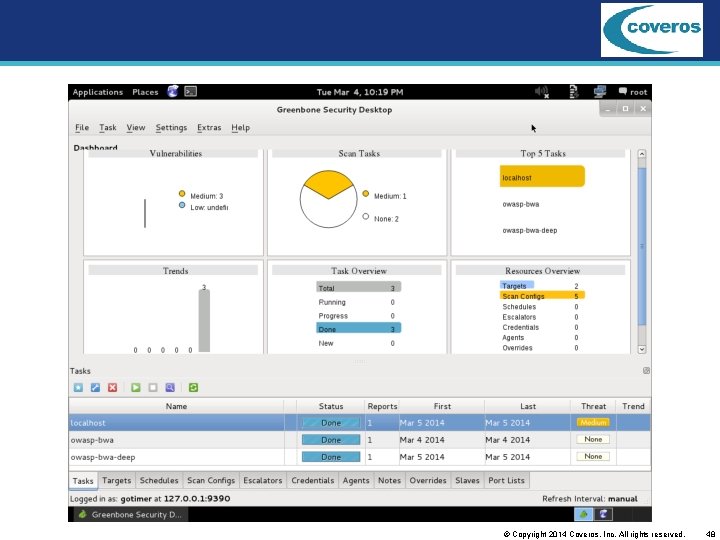This screenshot has height=540, width=720.
Task: Sort tasks by Name column header
Action: tap(176, 406)
